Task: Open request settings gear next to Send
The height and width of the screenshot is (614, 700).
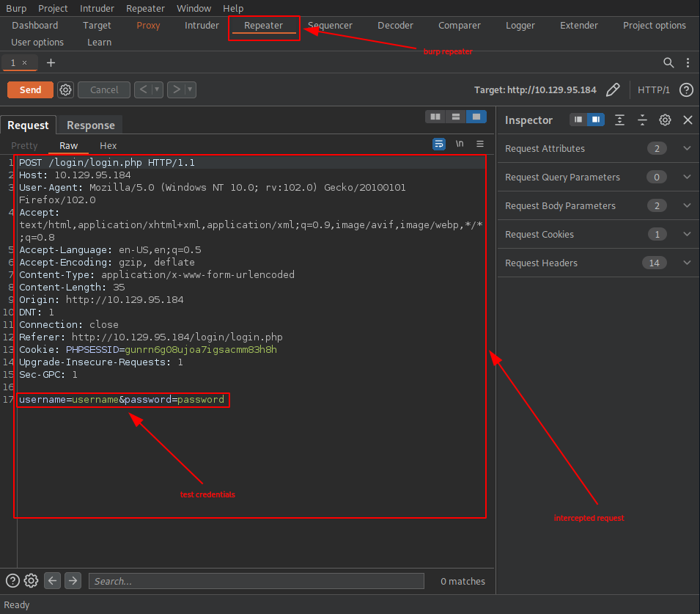Action: pyautogui.click(x=65, y=89)
